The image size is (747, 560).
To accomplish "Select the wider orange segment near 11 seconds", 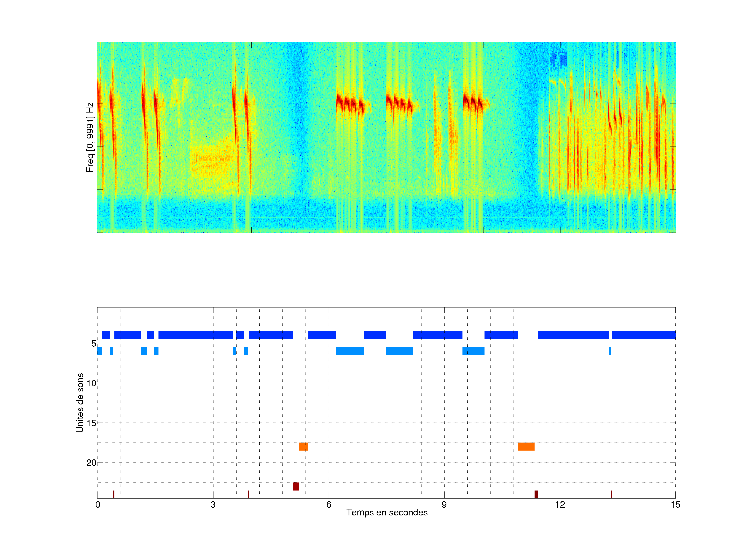I will 526,447.
